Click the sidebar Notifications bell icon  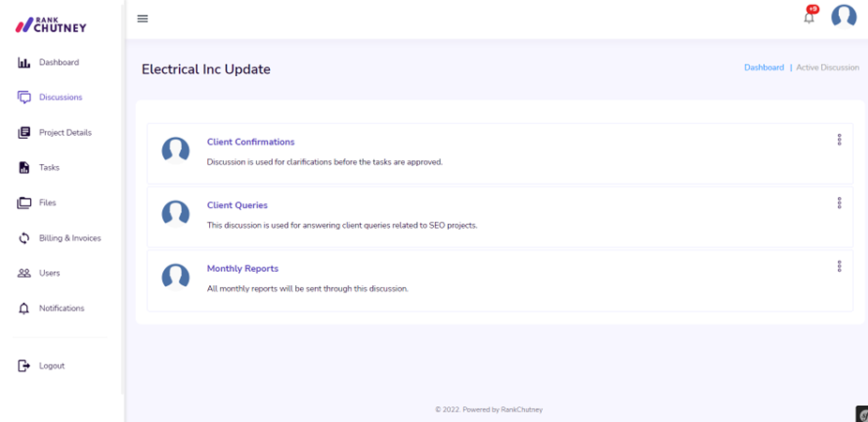(x=23, y=309)
